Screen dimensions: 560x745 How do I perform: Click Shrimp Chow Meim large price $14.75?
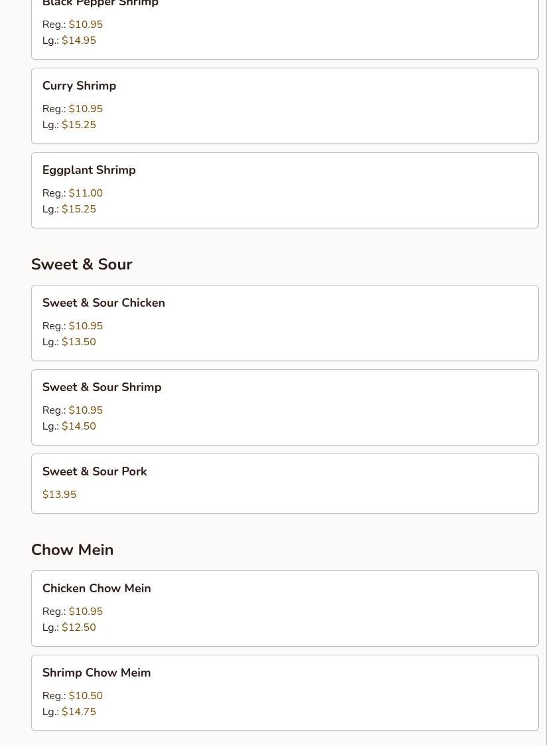[79, 712]
